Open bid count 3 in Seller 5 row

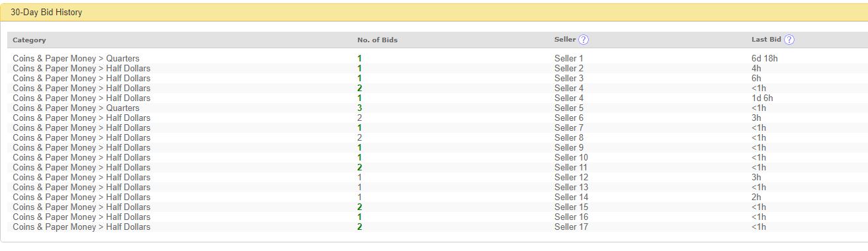[x=359, y=108]
